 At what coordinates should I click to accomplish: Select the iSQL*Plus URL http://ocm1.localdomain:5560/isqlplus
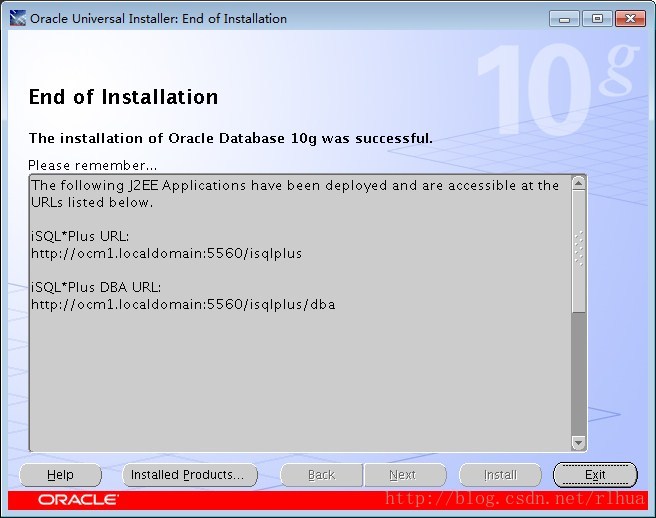pyautogui.click(x=167, y=254)
